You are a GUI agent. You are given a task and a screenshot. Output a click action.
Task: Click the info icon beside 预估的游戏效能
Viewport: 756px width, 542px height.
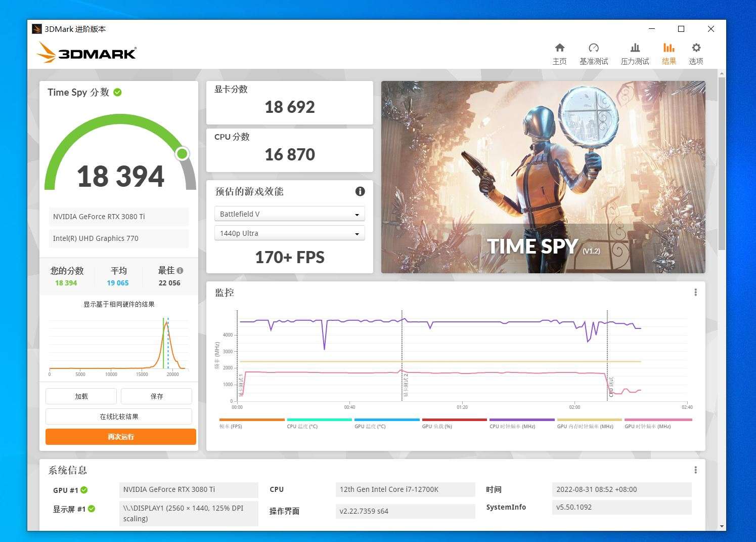(360, 191)
